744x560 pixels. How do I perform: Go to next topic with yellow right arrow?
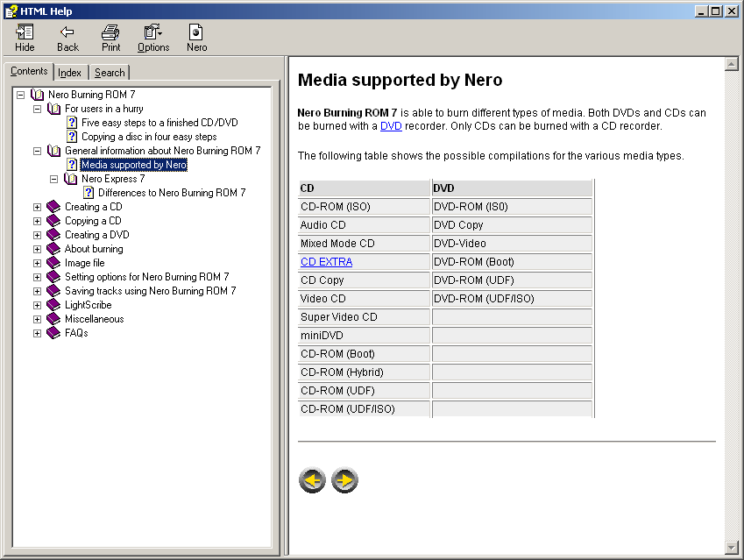pos(344,480)
